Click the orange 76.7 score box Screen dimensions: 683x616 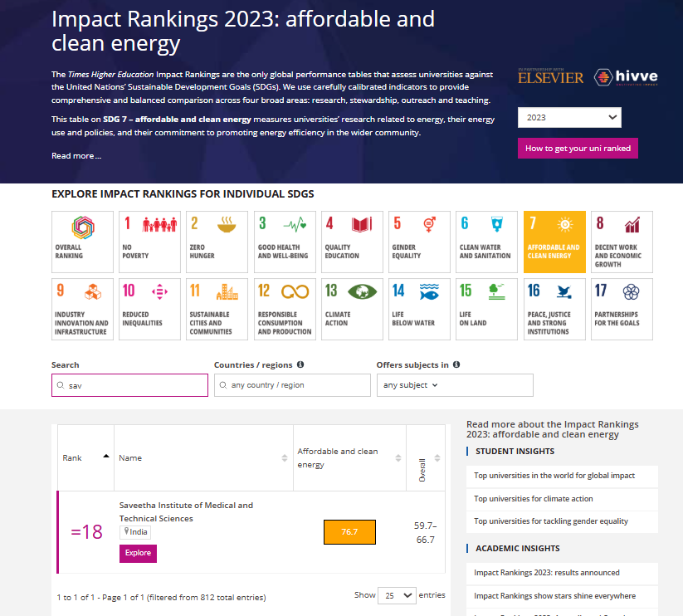pyautogui.click(x=349, y=532)
